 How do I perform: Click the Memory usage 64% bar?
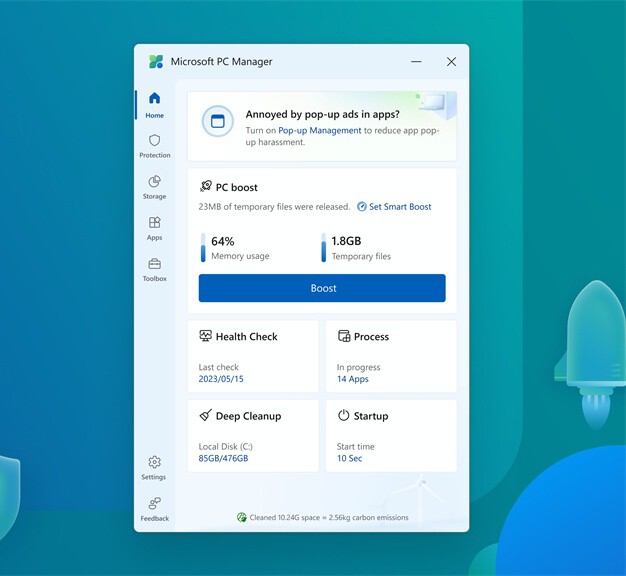(204, 248)
